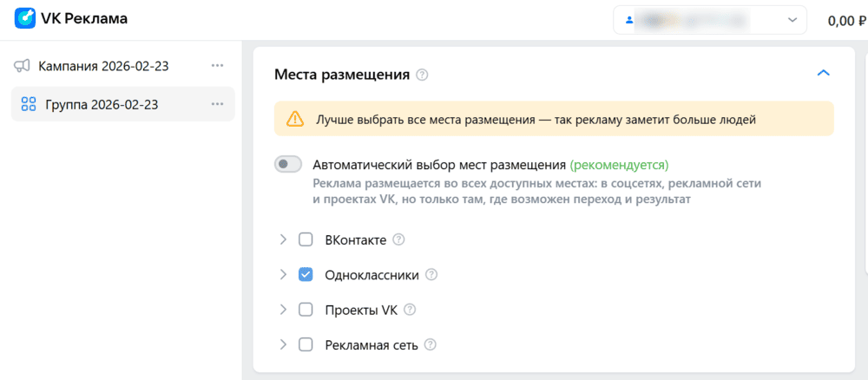
Task: Collapse the Места размещения section
Action: [x=824, y=74]
